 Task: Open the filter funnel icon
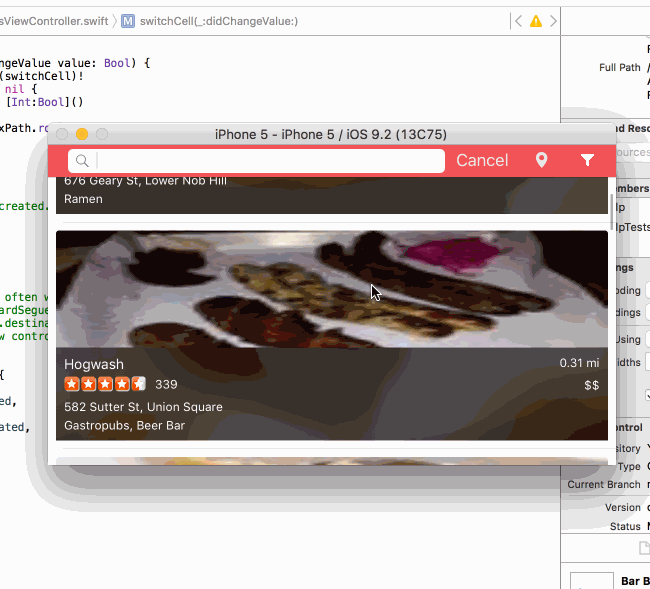pyautogui.click(x=587, y=160)
